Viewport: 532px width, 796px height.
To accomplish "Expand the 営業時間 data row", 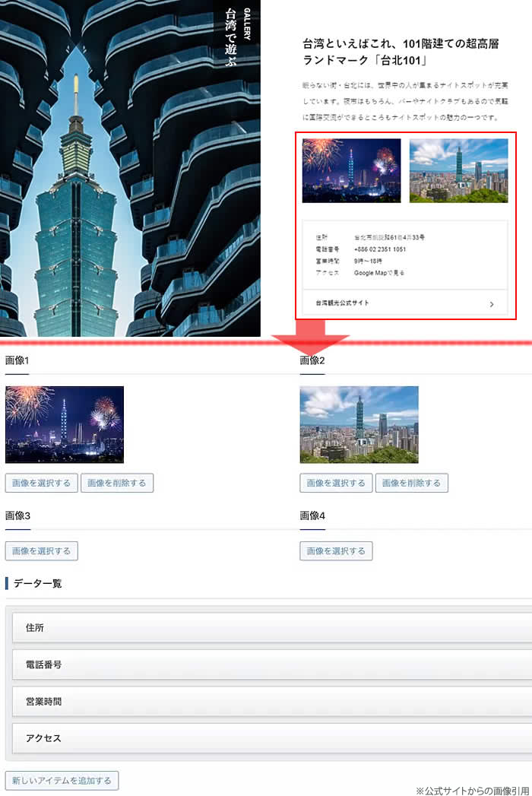I will (272, 702).
